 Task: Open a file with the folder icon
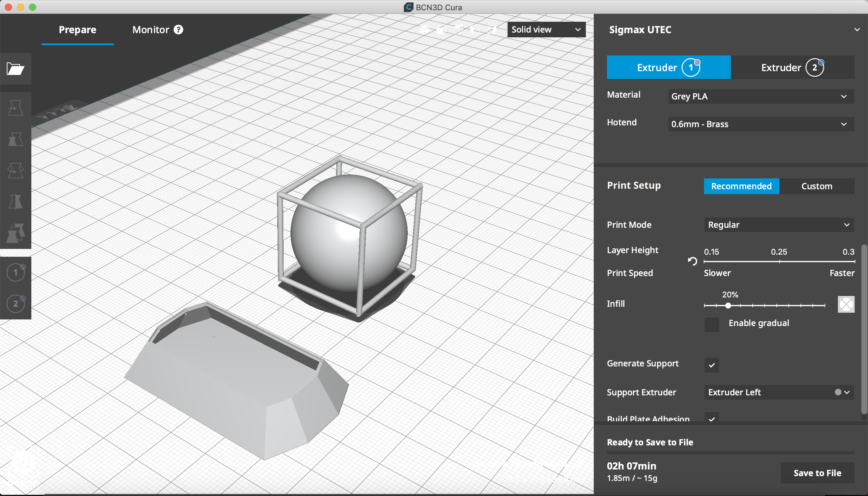(15, 69)
